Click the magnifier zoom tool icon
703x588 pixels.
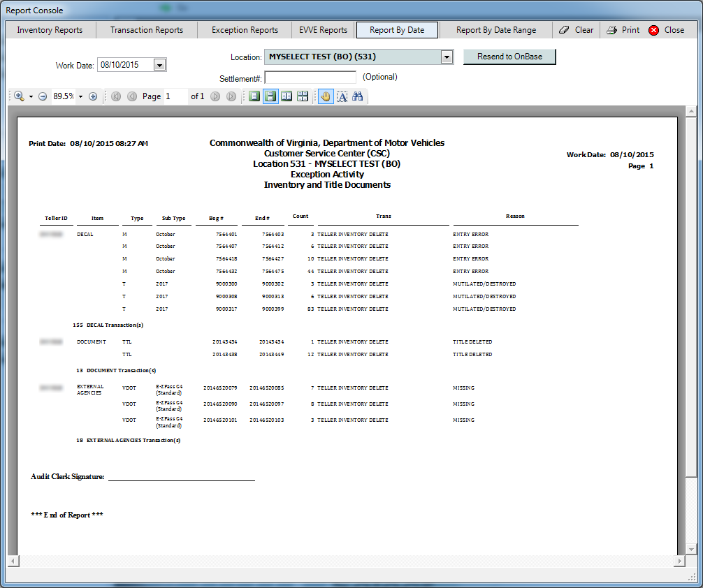point(18,96)
